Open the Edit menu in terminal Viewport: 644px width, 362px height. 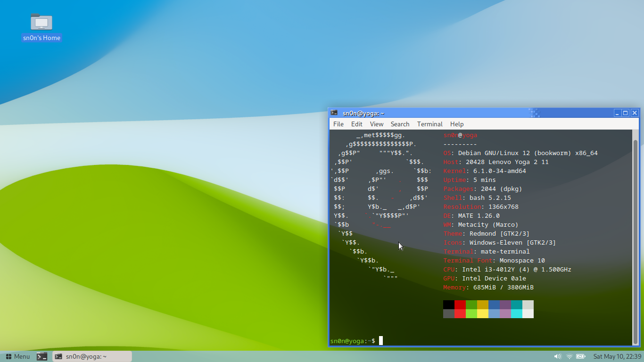pos(357,124)
